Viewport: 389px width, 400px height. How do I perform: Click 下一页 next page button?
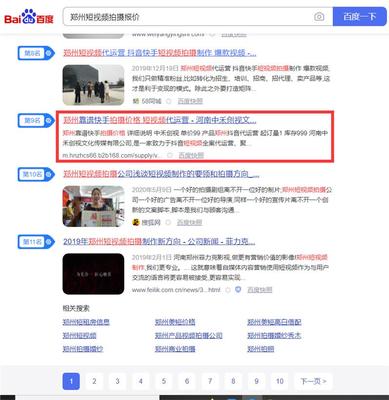313,381
